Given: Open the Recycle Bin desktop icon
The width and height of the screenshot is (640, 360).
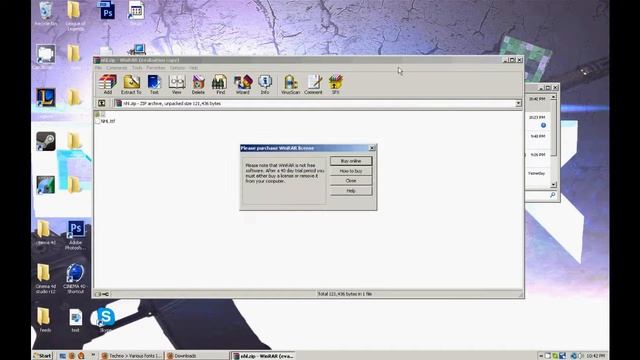Looking at the screenshot, I should [46, 14].
